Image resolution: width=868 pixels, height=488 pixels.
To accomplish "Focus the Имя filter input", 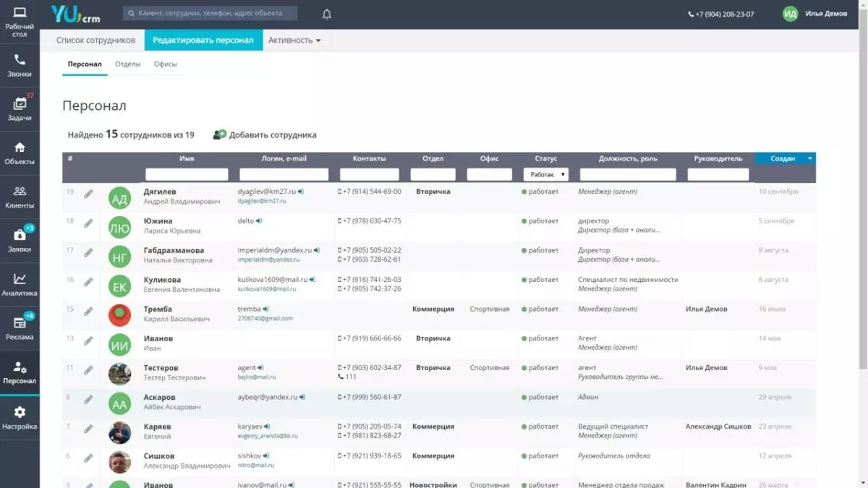I will [187, 174].
